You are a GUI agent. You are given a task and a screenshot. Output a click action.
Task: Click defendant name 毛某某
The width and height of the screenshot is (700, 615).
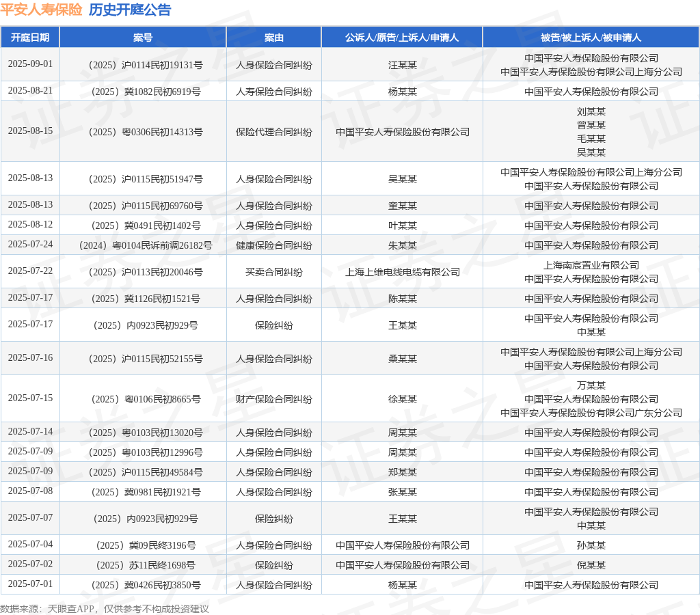[591, 138]
